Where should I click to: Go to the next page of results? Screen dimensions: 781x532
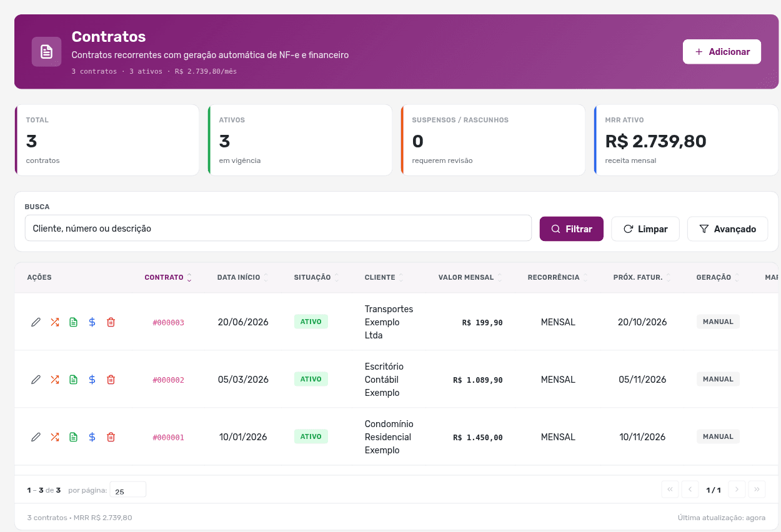coord(737,490)
